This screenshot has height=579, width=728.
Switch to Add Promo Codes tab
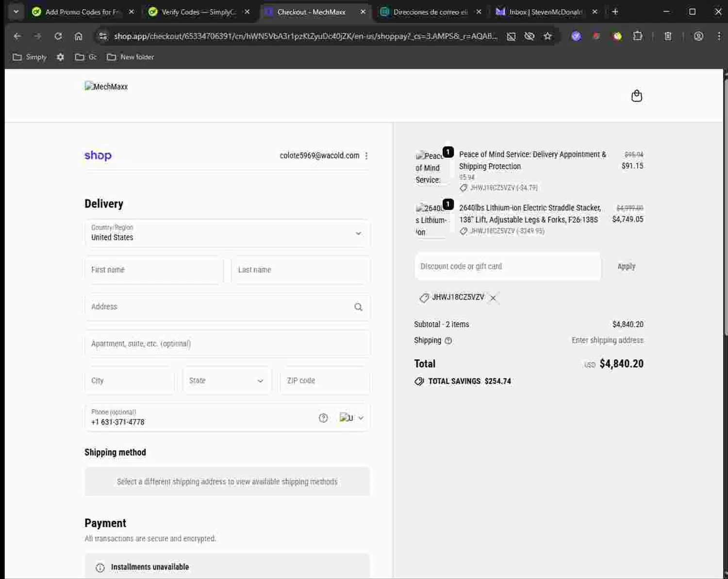click(83, 12)
